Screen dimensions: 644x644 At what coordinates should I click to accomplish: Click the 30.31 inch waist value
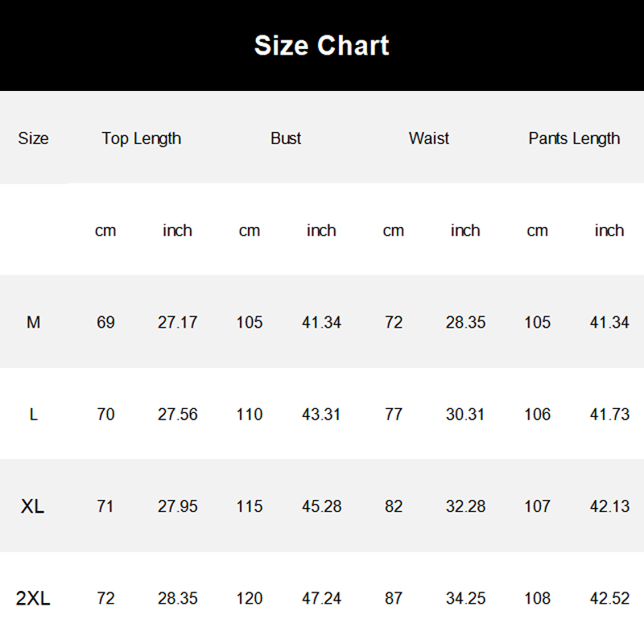[x=465, y=415]
